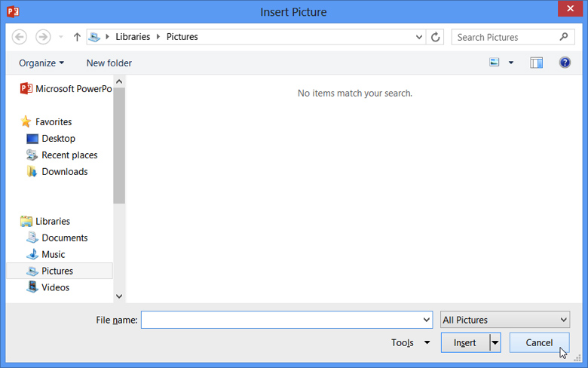Go up one folder level
Viewport: 588px width, 368px height.
click(x=77, y=37)
